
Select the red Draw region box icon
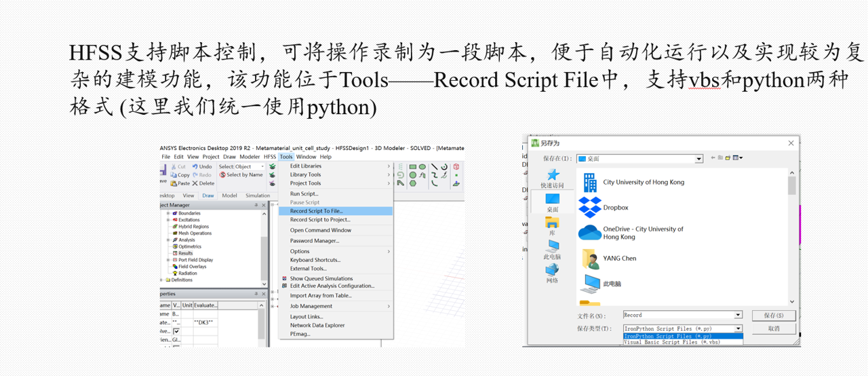(456, 167)
